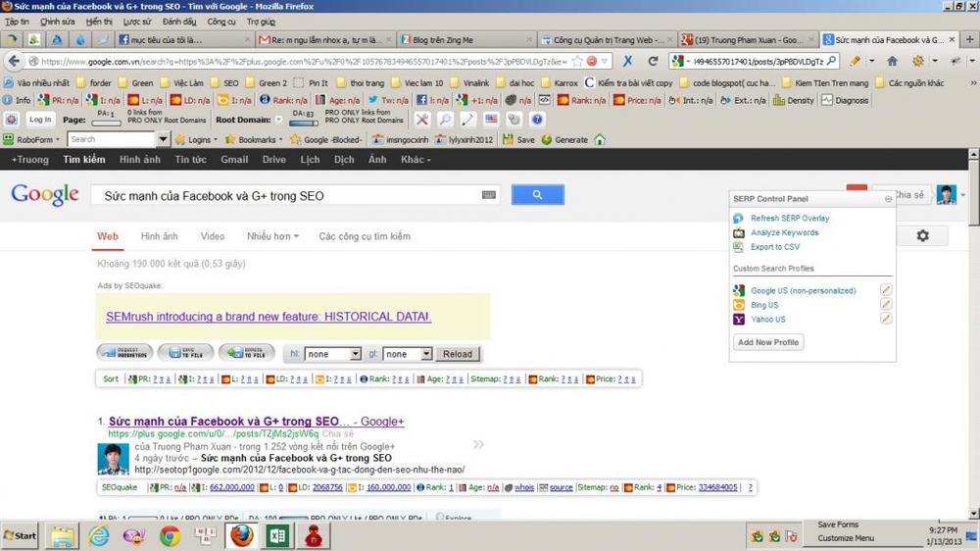Click the RoboForm green home icon

pos(600,140)
